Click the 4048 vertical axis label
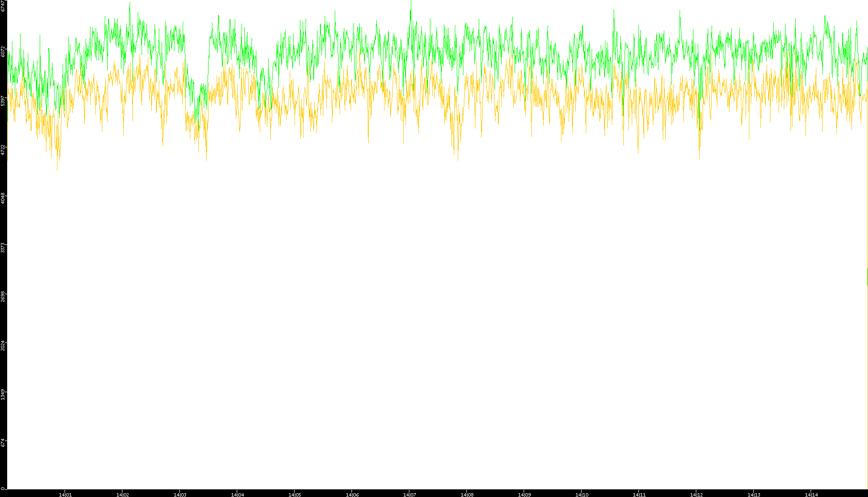 tap(3, 198)
